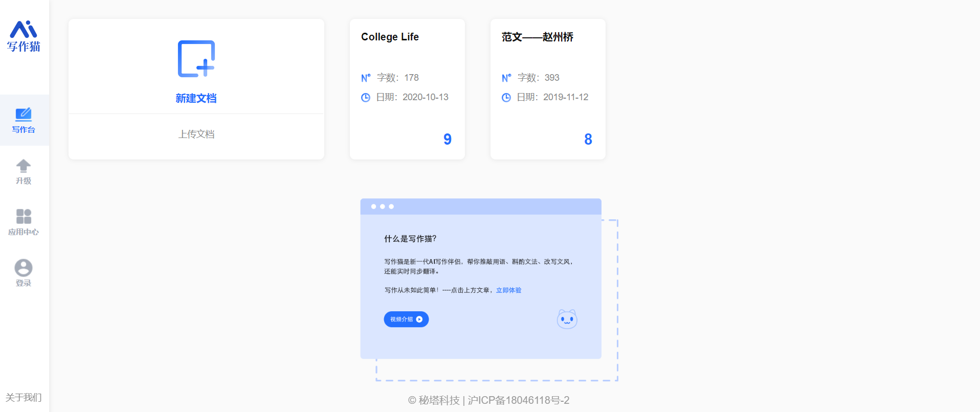The height and width of the screenshot is (412, 980).
Task: Open the 范文——赵州桥 document
Action: point(537,37)
